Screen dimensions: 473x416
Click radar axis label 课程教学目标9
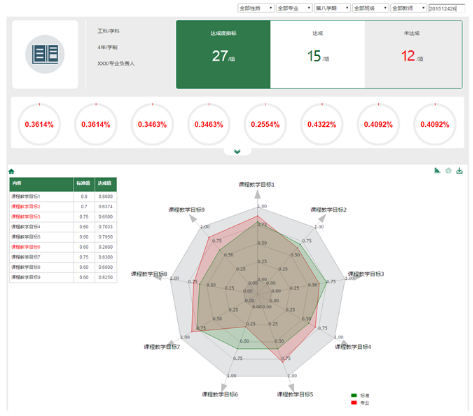pos(187,210)
